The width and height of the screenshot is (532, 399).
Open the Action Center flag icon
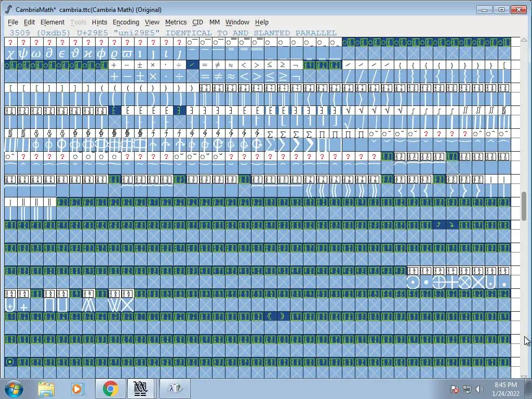[x=454, y=389]
